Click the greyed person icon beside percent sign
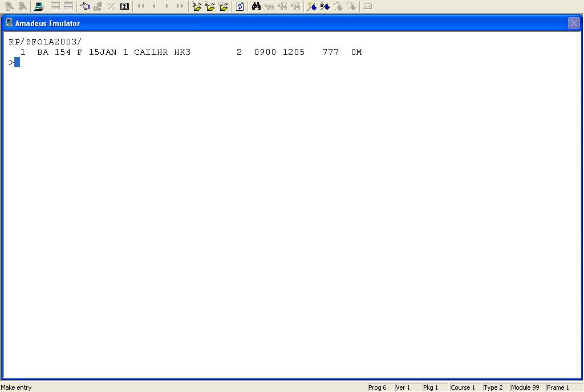 point(98,6)
